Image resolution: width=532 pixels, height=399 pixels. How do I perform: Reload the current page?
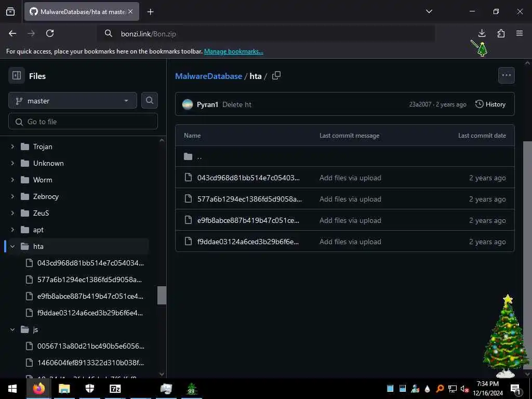coord(50,33)
